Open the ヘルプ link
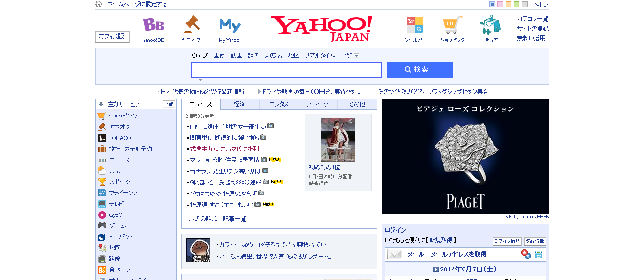This screenshot has height=280, width=644. coord(540,4)
